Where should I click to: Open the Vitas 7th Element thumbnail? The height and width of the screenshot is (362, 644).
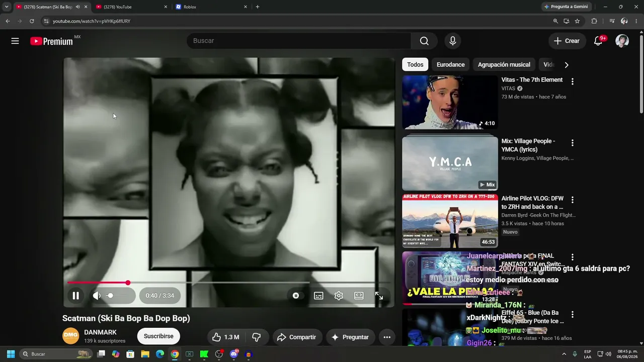450,103
